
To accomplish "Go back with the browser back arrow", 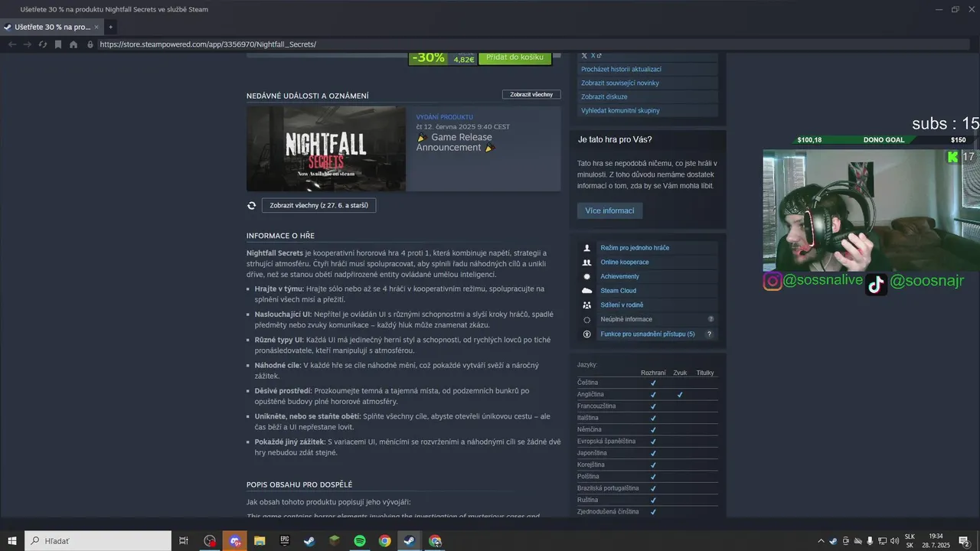I will pyautogui.click(x=11, y=44).
